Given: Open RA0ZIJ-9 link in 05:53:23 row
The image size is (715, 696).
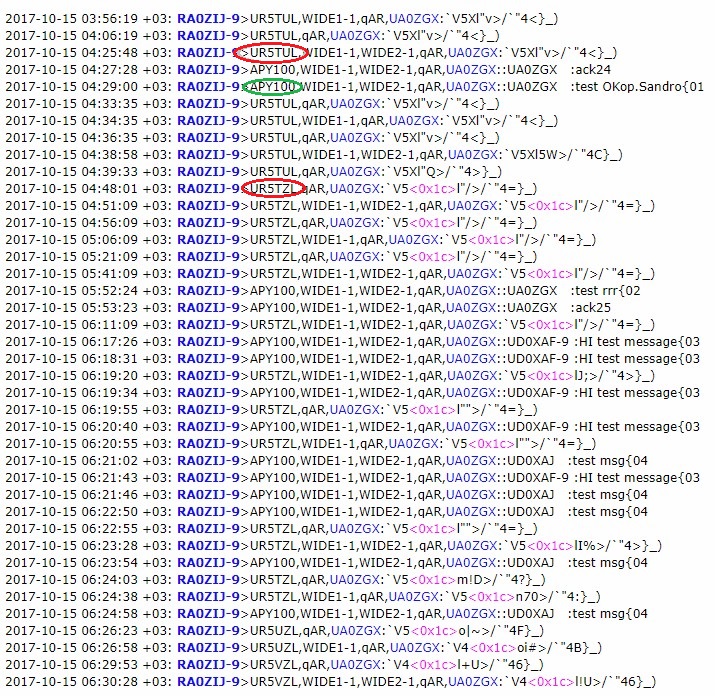Looking at the screenshot, I should [207, 307].
